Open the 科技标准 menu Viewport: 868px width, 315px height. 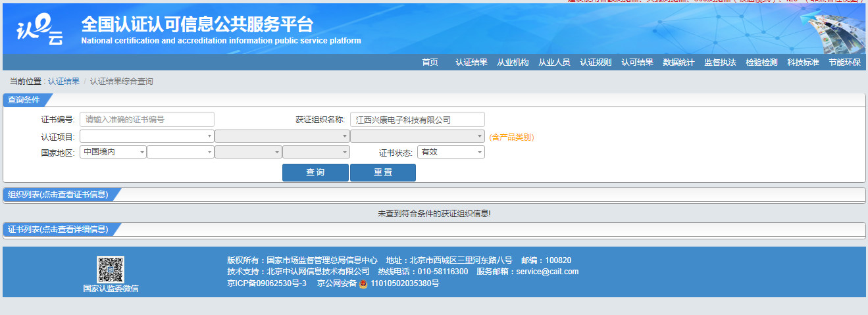pos(803,62)
